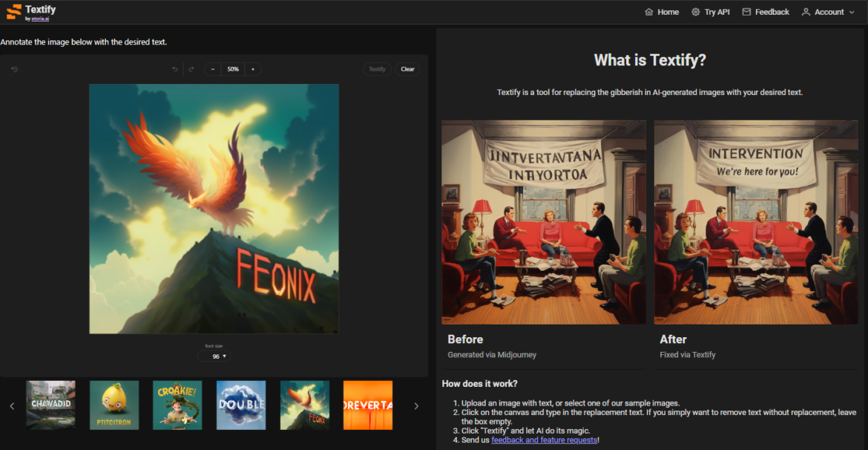Viewport: 868px width, 450px height.
Task: Click the reset history icon above the canvas
Action: click(x=14, y=69)
